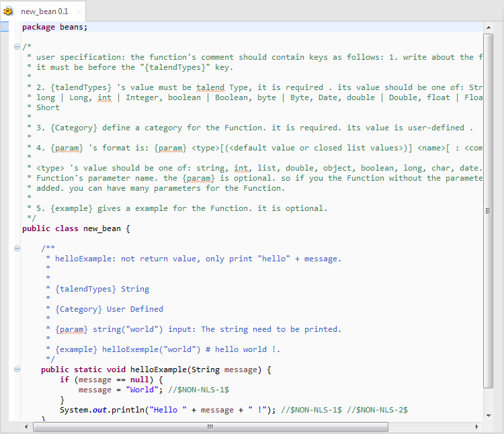The image size is (504, 434).
Task: Fold the helloExample method body
Action: [17, 370]
